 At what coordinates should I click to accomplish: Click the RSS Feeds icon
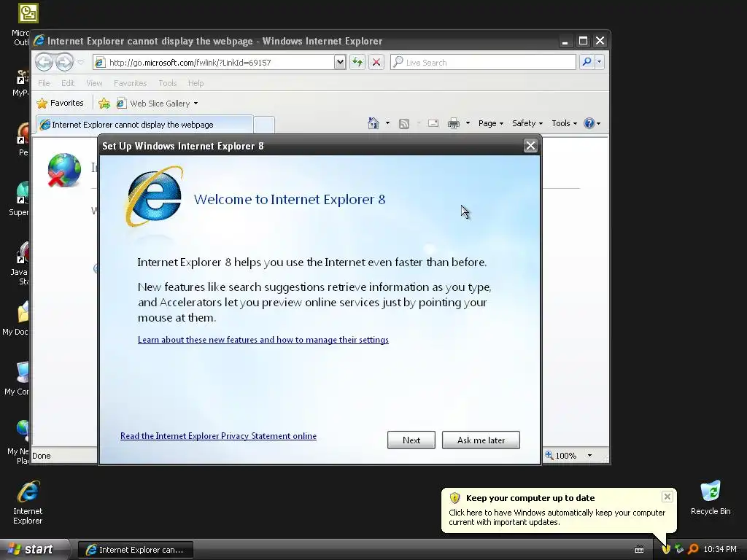tap(404, 124)
